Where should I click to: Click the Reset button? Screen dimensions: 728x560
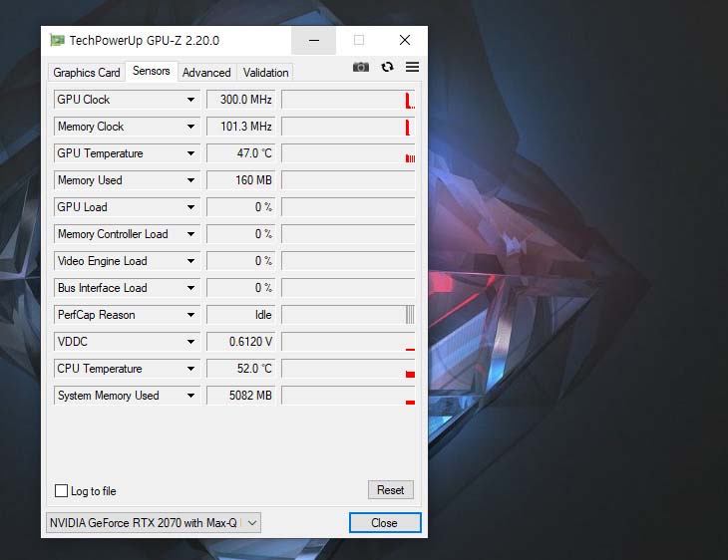tap(391, 490)
